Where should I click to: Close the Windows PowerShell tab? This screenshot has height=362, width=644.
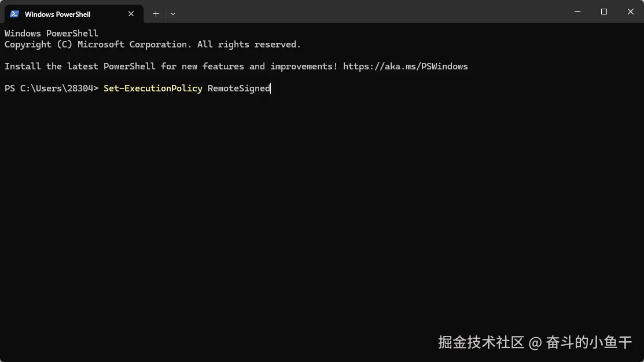[131, 14]
